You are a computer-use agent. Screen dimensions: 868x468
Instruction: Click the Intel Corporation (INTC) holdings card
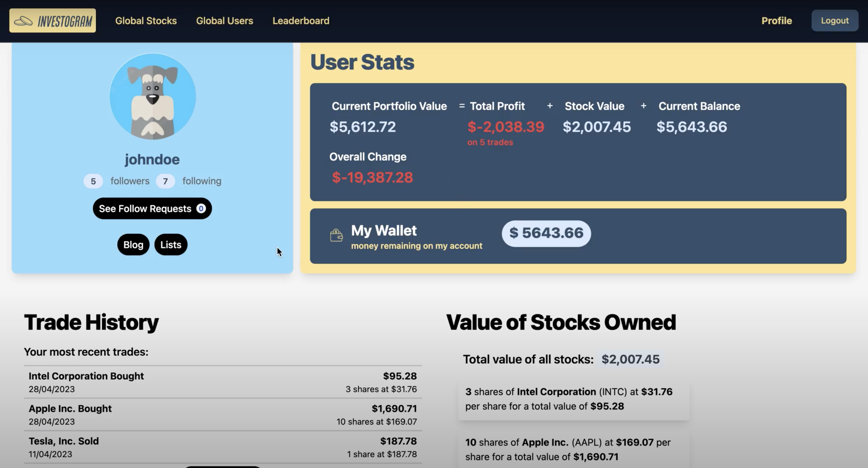click(574, 399)
